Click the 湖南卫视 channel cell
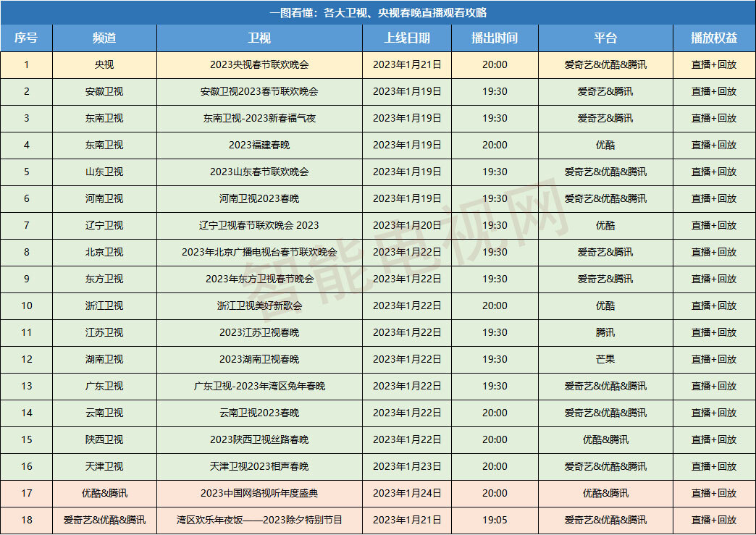This screenshot has height=535, width=756. [x=104, y=359]
